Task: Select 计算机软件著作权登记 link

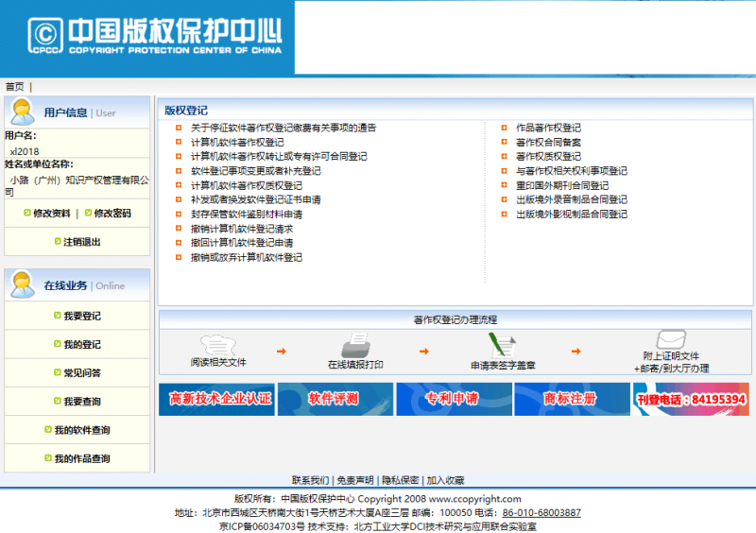Action: 237,143
